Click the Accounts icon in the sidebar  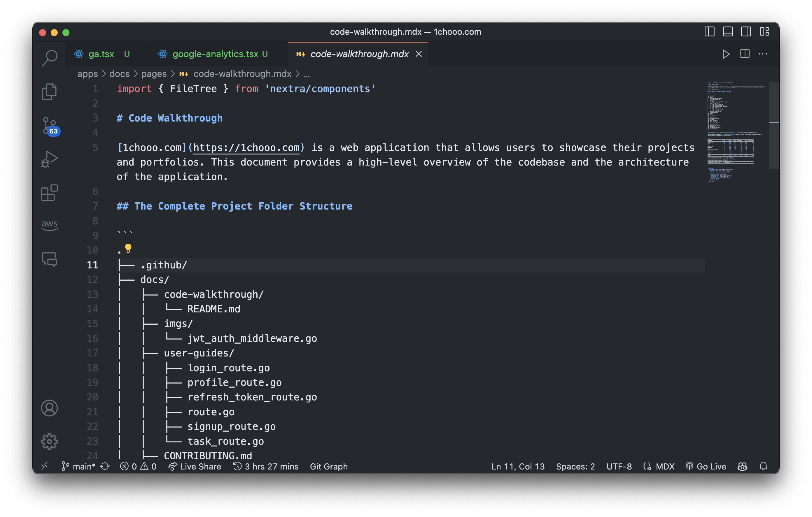tap(50, 408)
